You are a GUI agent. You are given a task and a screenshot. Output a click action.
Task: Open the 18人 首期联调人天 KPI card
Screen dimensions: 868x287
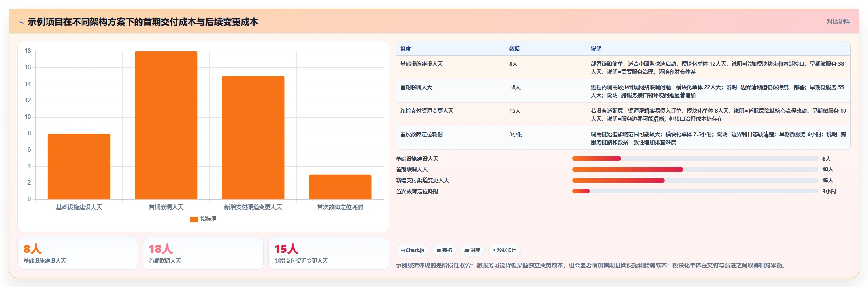pos(203,253)
